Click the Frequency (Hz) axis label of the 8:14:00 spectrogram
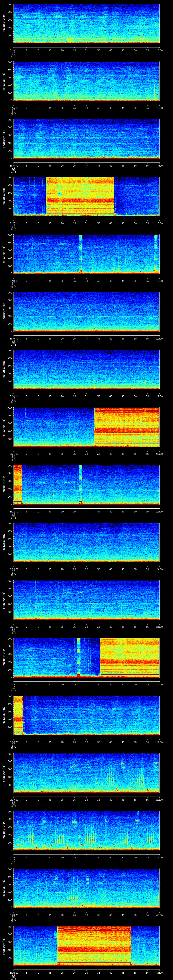 click(x=4, y=24)
